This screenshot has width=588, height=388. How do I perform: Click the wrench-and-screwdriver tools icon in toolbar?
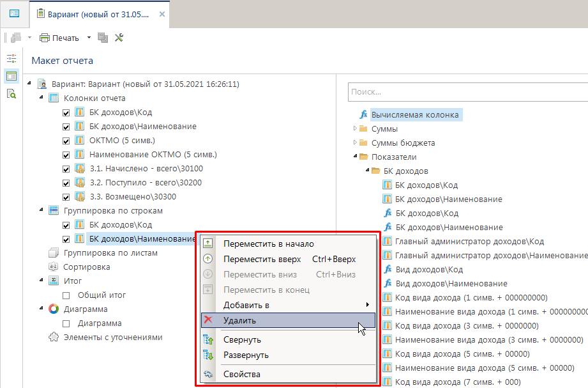point(119,38)
